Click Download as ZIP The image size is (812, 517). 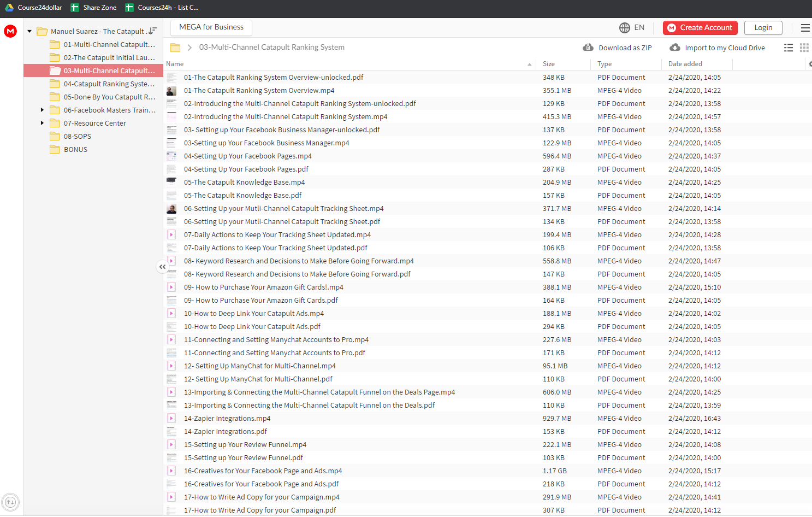pos(625,48)
